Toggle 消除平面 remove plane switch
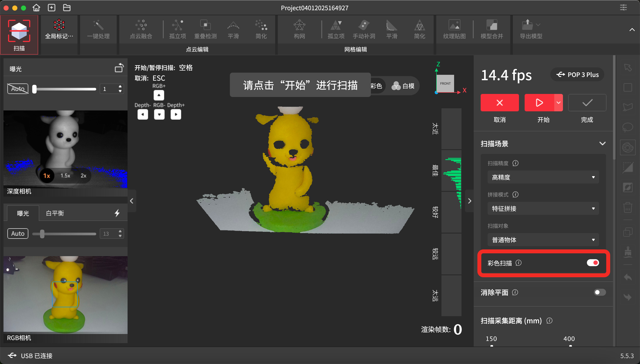The image size is (640, 364). pyautogui.click(x=600, y=292)
